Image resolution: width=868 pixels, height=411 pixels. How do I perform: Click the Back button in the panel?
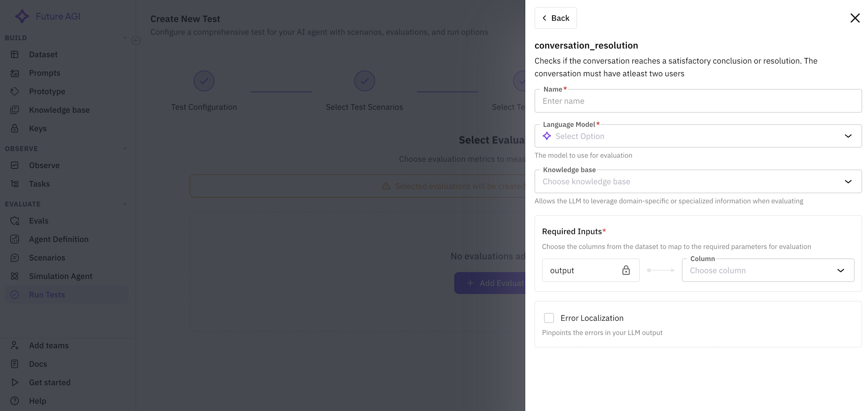point(555,18)
